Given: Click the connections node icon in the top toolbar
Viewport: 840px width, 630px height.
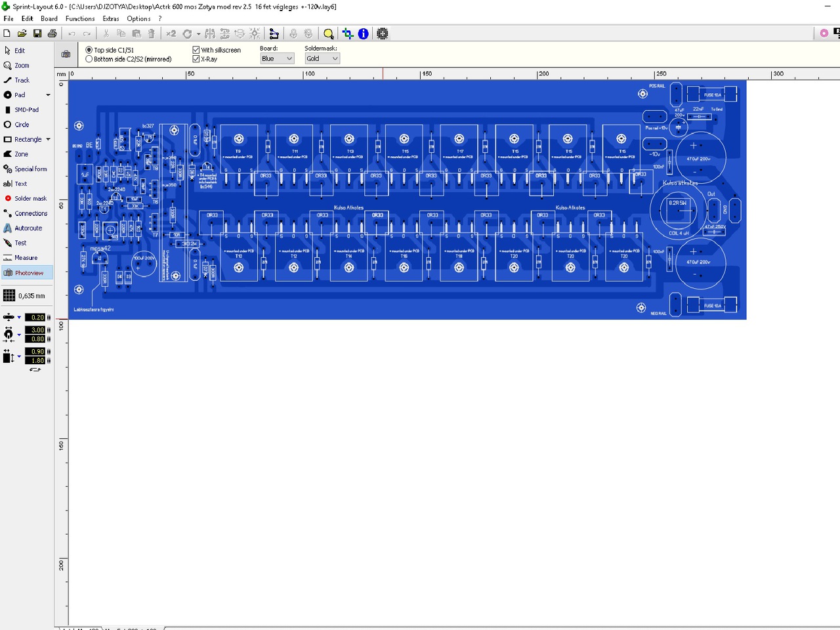Looking at the screenshot, I should (x=274, y=33).
